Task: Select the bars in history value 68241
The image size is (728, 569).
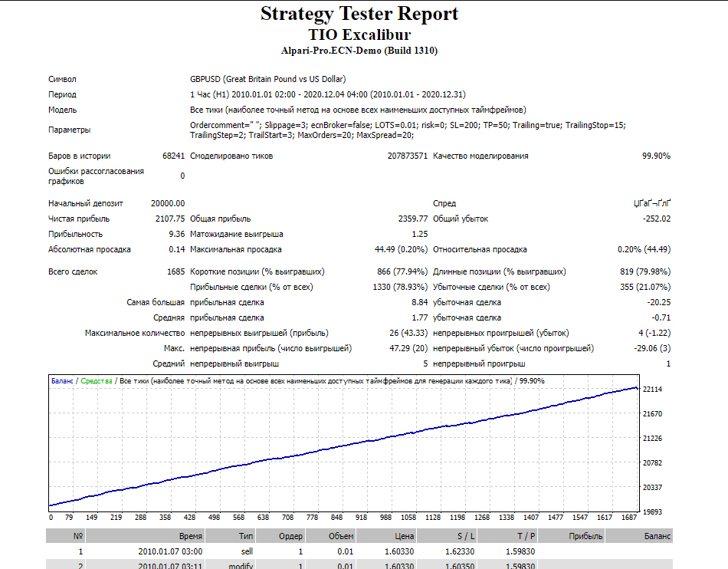Action: [173, 156]
